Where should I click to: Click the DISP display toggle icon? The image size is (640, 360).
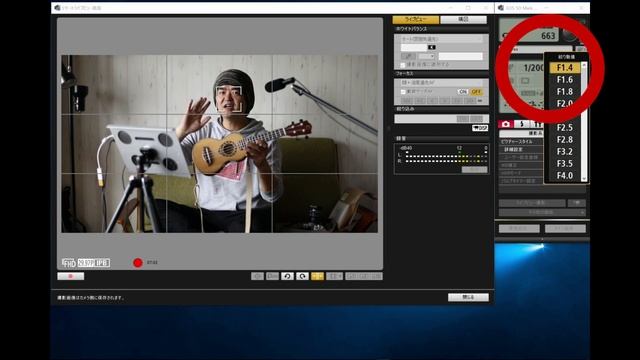[480, 128]
